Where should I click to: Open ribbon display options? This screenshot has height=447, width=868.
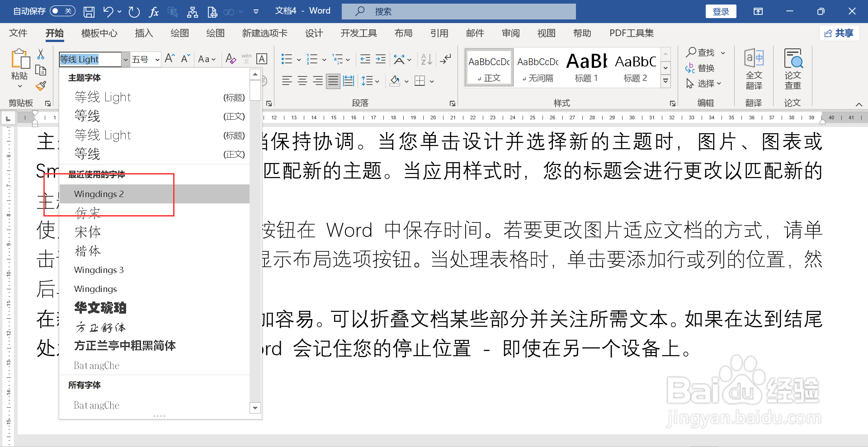(758, 11)
